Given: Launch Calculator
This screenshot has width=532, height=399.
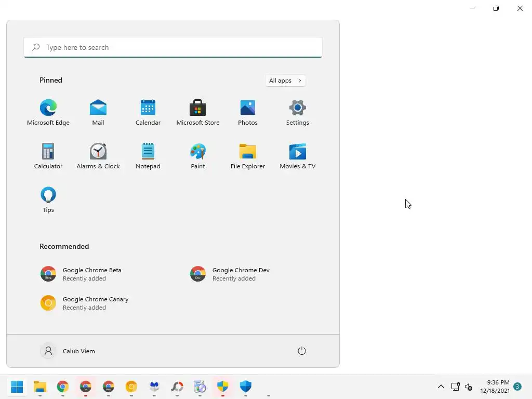Looking at the screenshot, I should [x=48, y=156].
